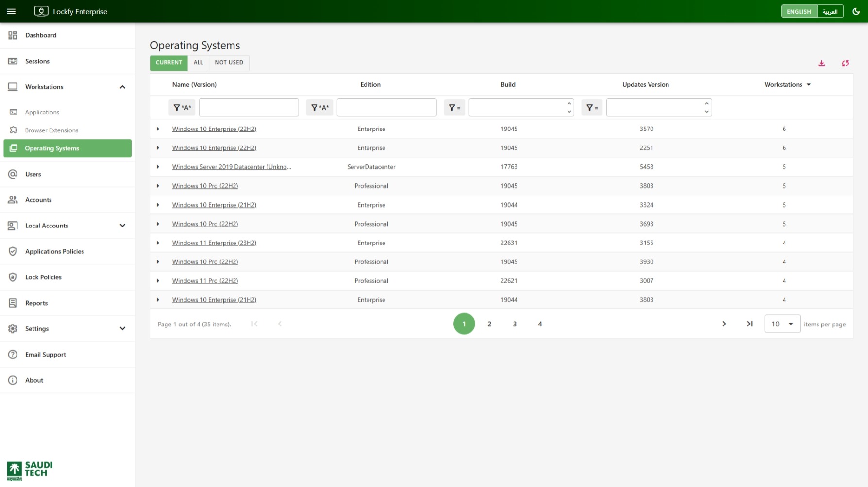The image size is (868, 487).
Task: Go to page 3
Action: (x=515, y=324)
